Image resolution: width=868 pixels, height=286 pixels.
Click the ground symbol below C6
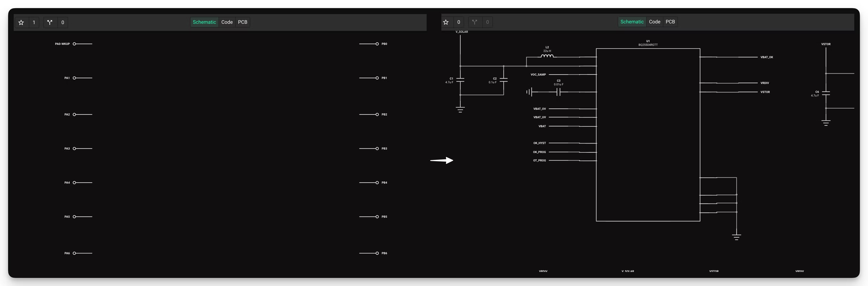(826, 123)
